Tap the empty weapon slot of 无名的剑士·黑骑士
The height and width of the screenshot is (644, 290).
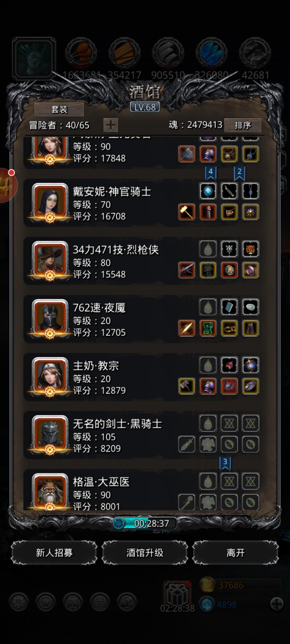click(187, 444)
